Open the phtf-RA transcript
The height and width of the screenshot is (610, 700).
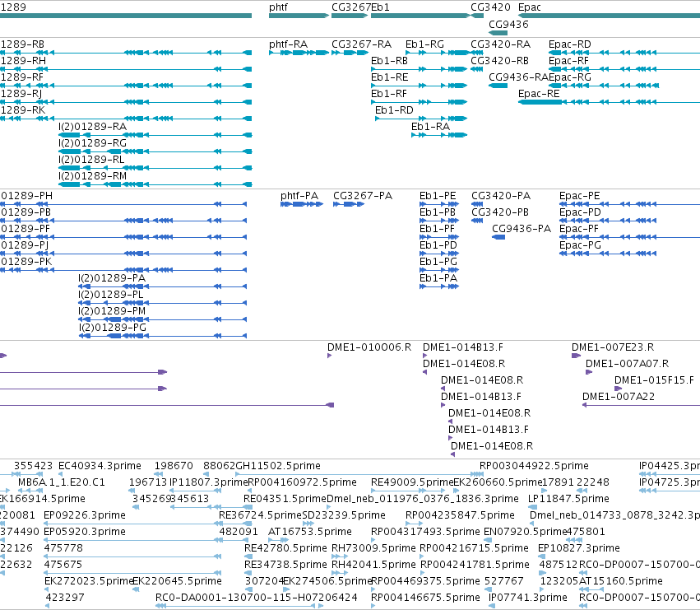288,44
